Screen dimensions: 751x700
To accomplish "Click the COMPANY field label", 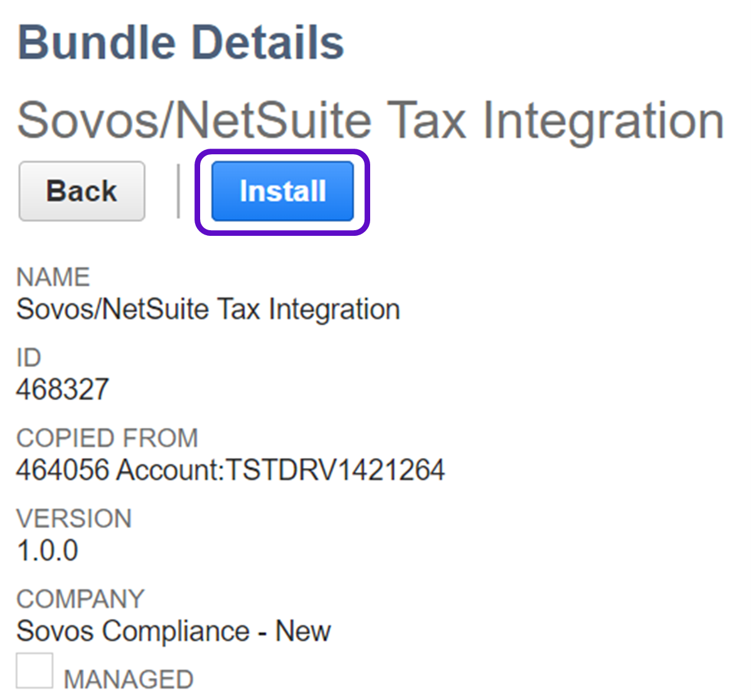I will coord(80,599).
